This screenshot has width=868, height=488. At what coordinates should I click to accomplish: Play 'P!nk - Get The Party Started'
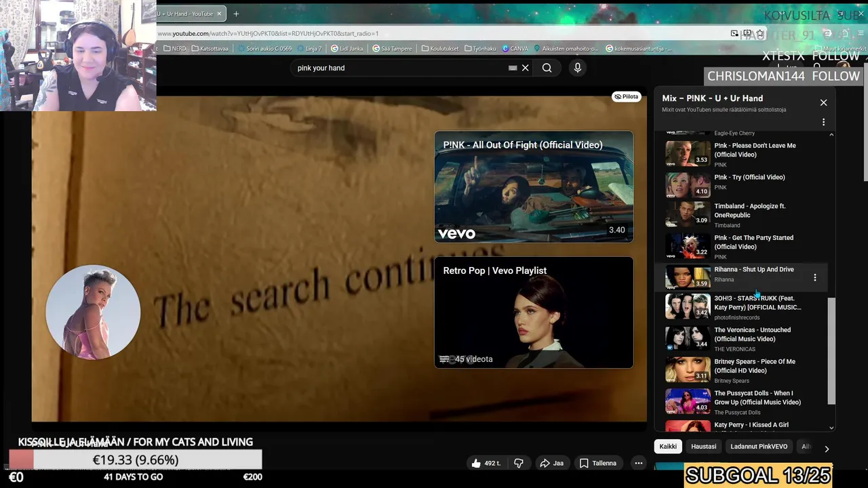click(746, 247)
